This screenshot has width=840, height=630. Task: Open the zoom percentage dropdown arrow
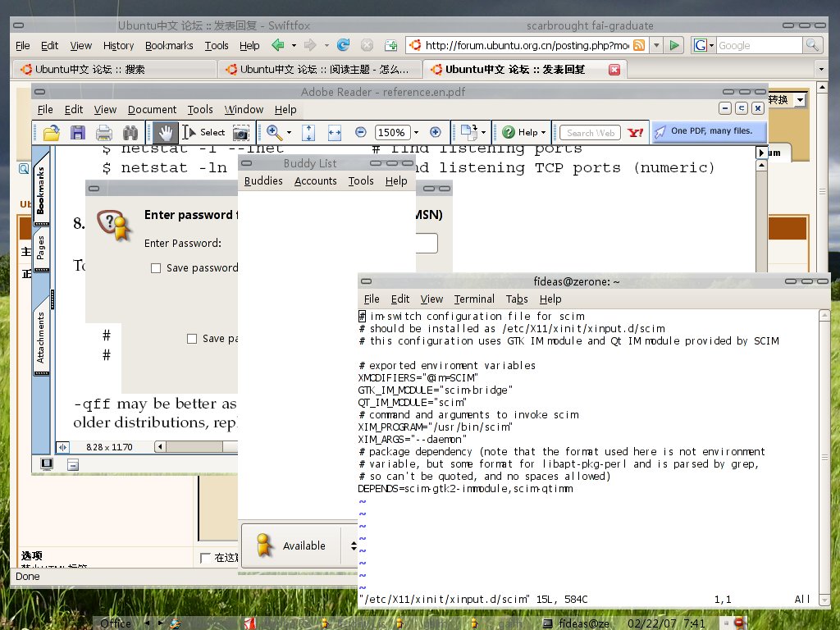(416, 132)
